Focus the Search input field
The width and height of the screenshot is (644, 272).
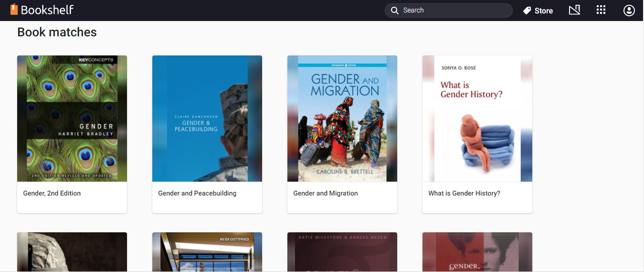point(448,11)
